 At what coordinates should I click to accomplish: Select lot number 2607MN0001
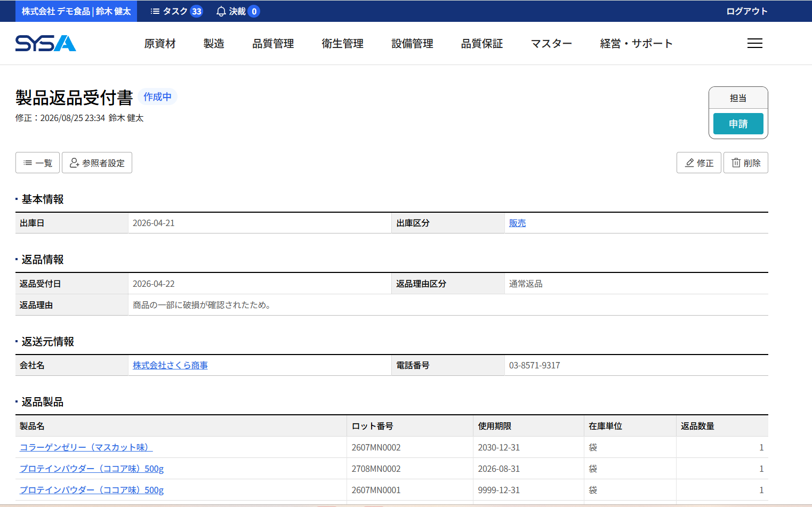coord(376,490)
